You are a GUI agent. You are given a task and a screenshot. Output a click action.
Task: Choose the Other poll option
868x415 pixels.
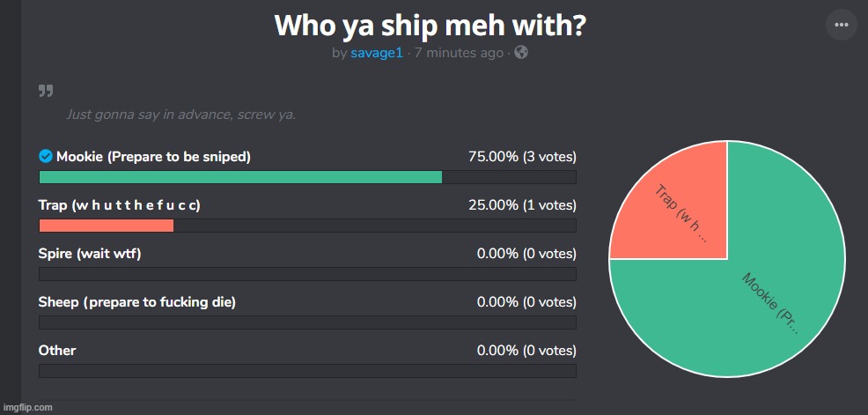point(57,350)
